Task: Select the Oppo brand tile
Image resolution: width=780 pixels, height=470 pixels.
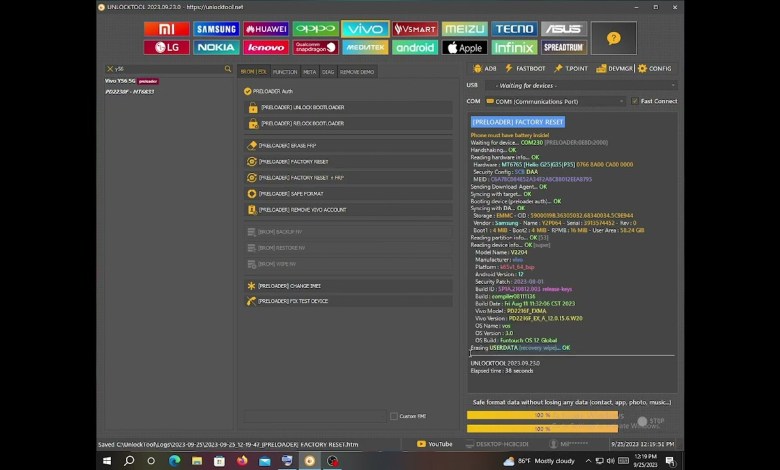Action: [x=315, y=29]
